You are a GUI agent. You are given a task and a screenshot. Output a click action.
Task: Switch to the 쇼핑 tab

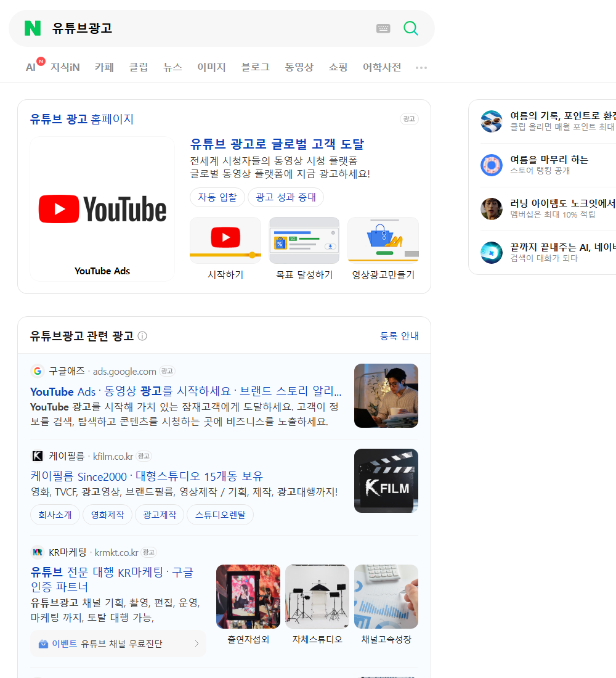(338, 67)
